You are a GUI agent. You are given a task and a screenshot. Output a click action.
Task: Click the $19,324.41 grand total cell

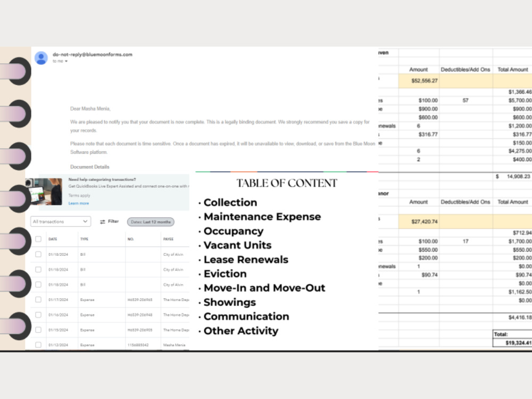click(513, 343)
